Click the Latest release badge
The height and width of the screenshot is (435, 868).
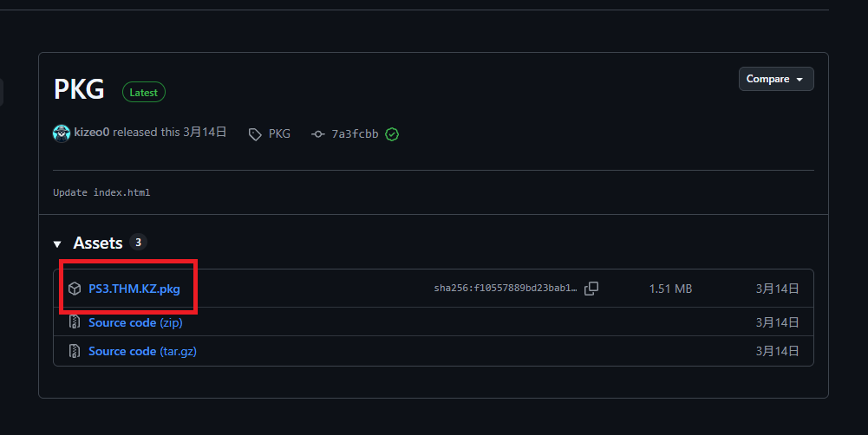click(143, 93)
